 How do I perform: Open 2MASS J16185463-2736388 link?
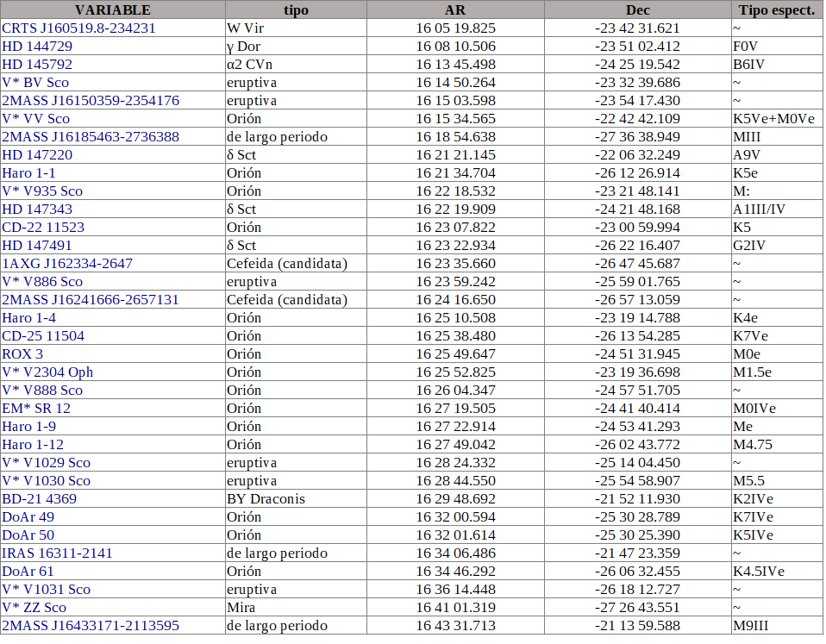(x=91, y=136)
